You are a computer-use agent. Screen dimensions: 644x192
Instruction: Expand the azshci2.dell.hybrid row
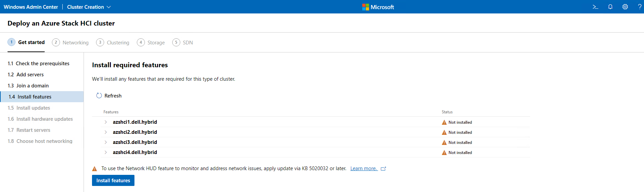105,132
